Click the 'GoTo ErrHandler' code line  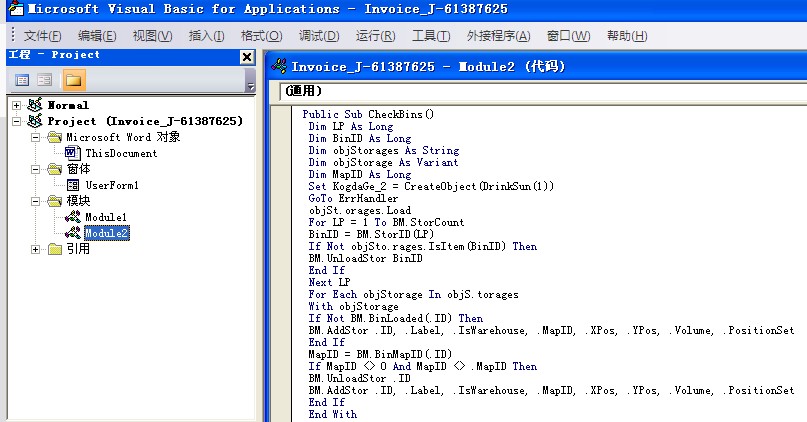pyautogui.click(x=353, y=198)
